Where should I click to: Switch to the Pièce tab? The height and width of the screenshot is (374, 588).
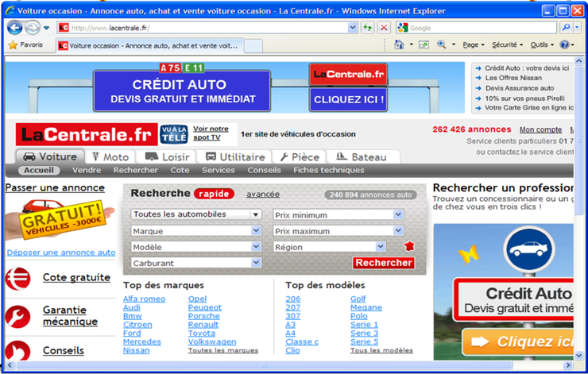300,157
